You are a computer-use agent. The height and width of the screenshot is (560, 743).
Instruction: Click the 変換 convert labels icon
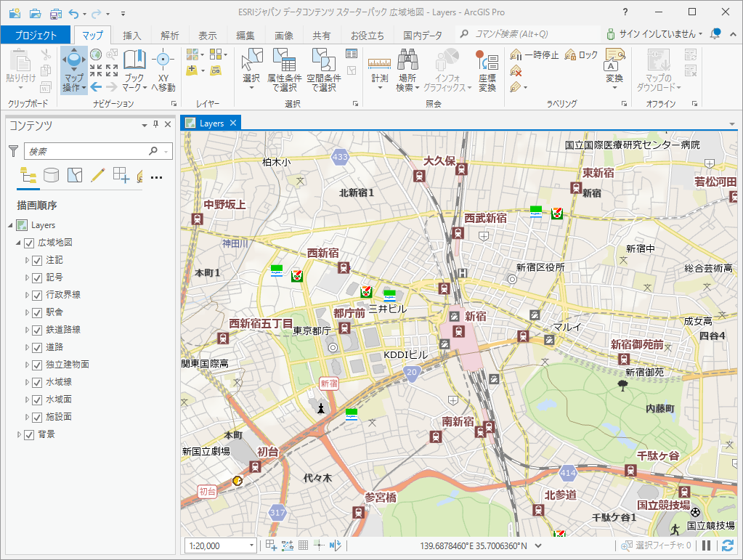tap(614, 70)
